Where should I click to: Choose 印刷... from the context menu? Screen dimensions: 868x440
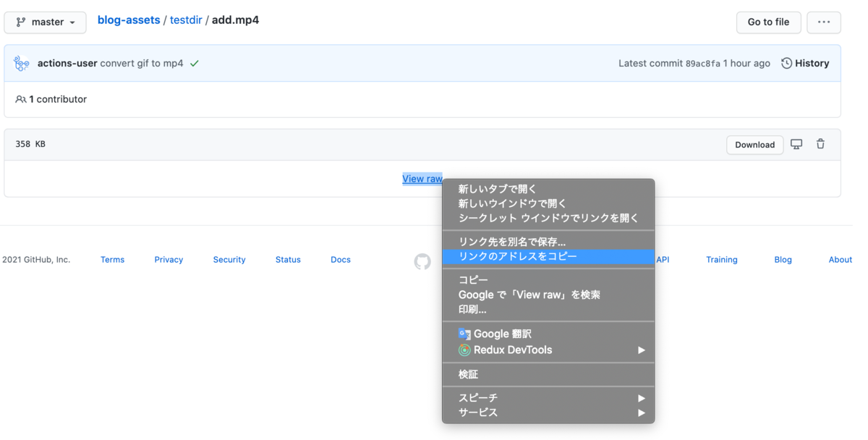click(548, 309)
